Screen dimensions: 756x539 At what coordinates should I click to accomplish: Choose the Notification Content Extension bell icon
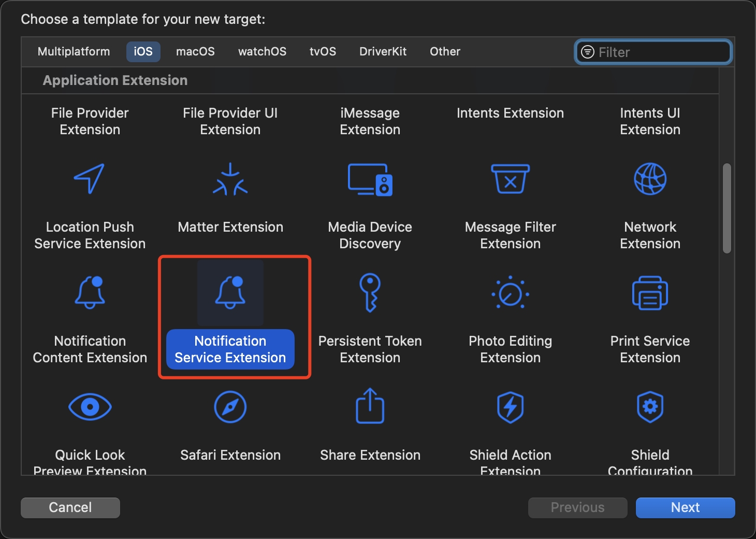tap(90, 293)
